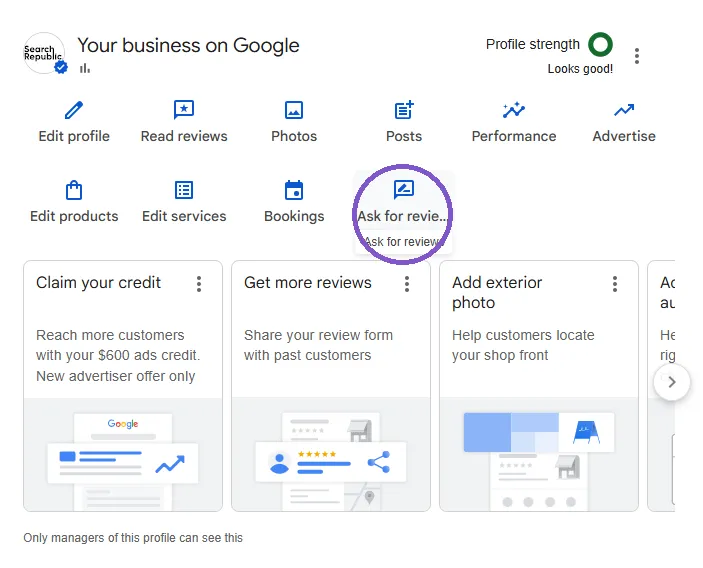Click the Only managers can see this note
Screen dimensions: 703x568
point(133,538)
